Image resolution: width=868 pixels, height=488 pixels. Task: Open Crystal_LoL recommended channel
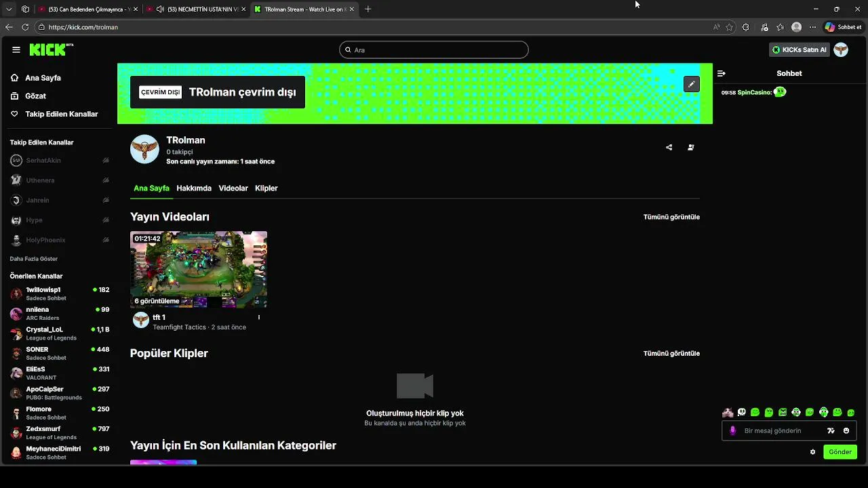60,333
